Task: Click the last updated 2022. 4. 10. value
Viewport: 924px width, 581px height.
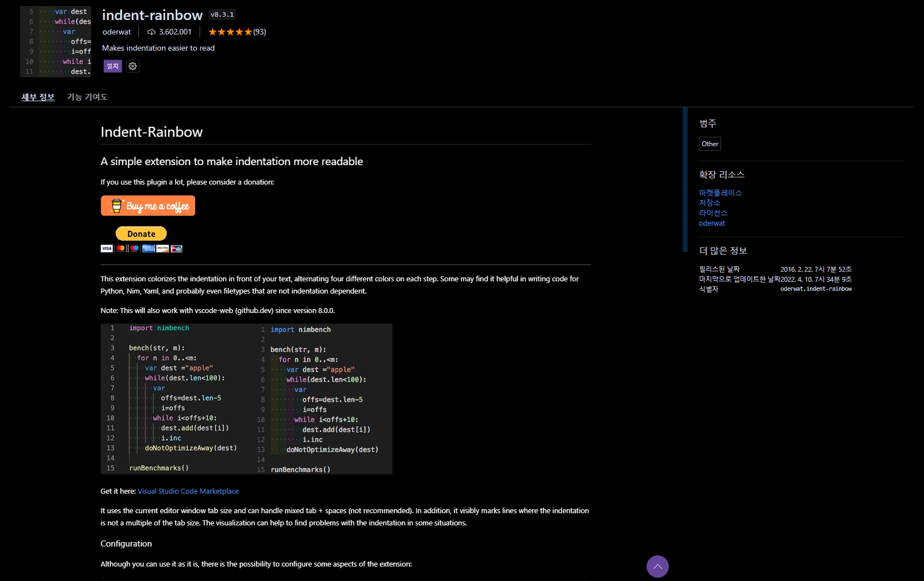Action: [816, 279]
